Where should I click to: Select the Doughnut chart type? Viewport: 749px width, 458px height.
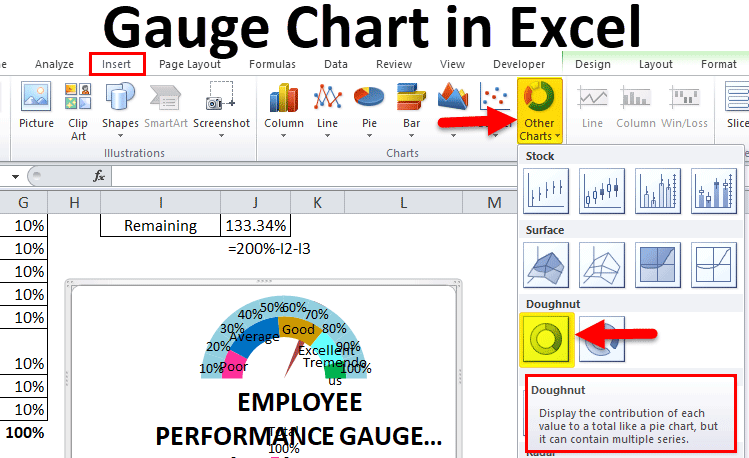pyautogui.click(x=546, y=339)
